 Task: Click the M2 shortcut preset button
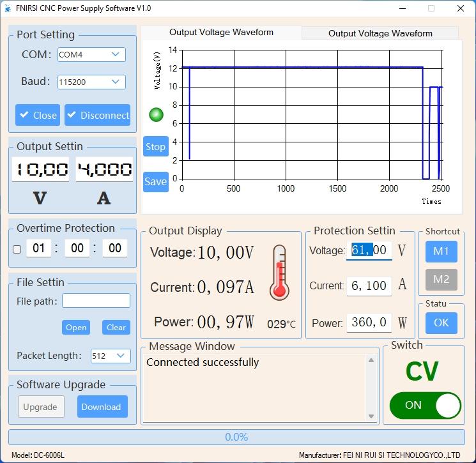click(x=441, y=279)
